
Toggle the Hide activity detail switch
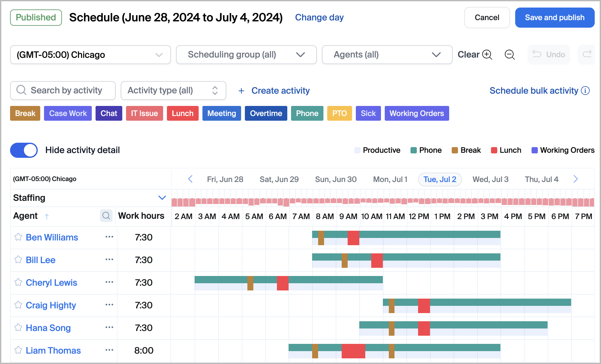click(24, 150)
